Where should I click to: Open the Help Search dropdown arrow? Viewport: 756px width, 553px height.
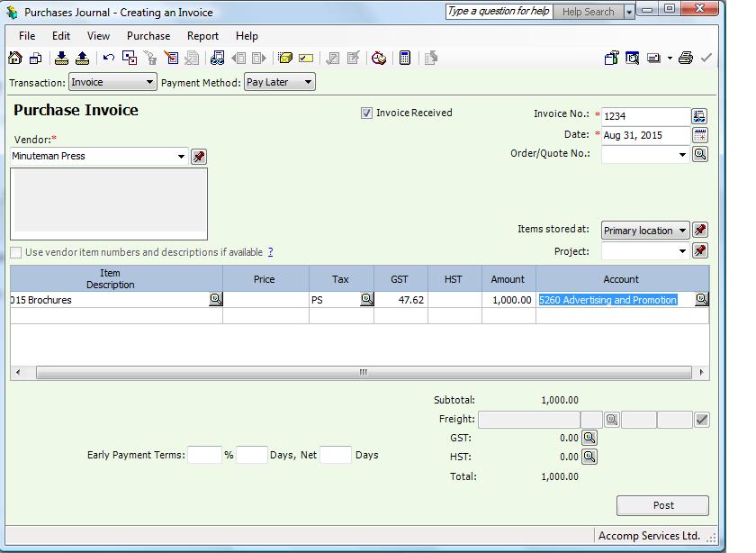(629, 12)
